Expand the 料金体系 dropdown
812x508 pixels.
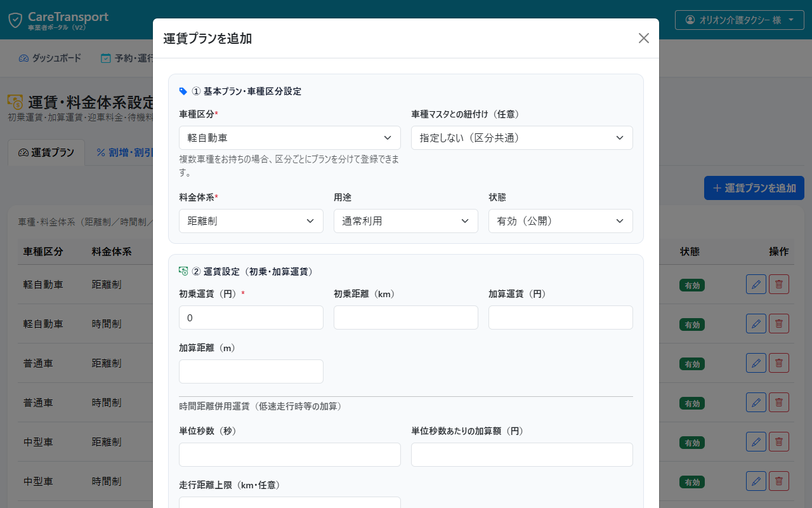251,221
